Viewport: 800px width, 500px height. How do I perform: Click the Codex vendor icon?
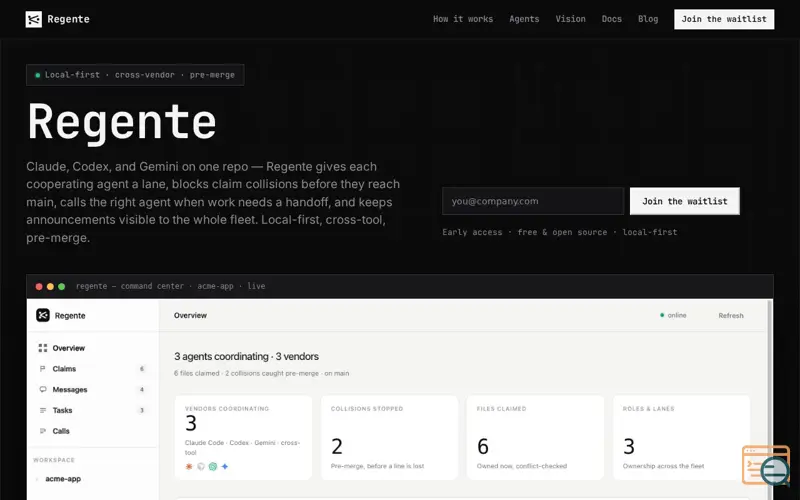pyautogui.click(x=201, y=466)
